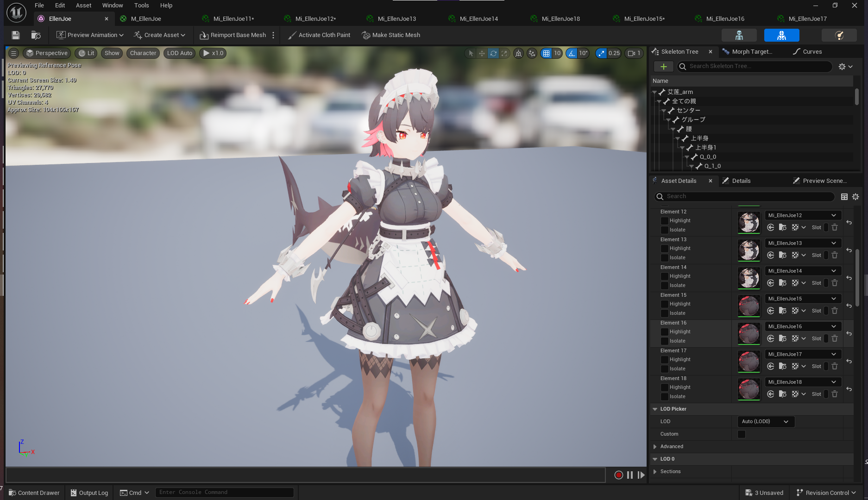This screenshot has width=868, height=500.
Task: Open Preview Animation dropdown
Action: [x=90, y=35]
